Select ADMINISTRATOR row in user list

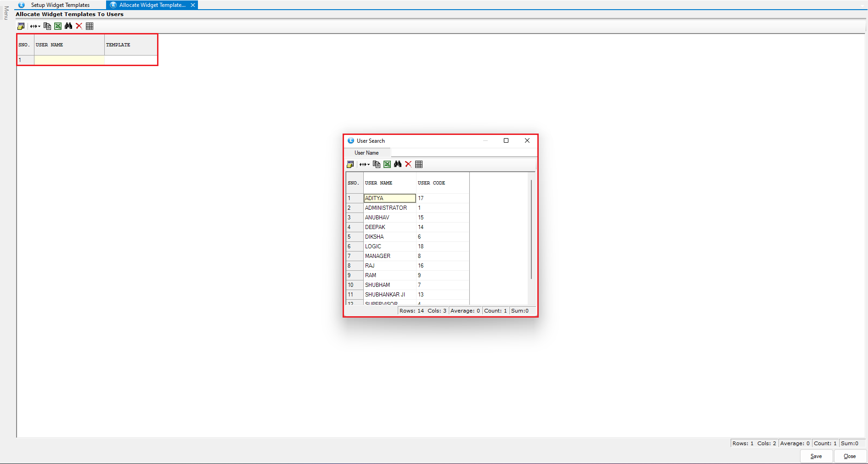tap(386, 208)
